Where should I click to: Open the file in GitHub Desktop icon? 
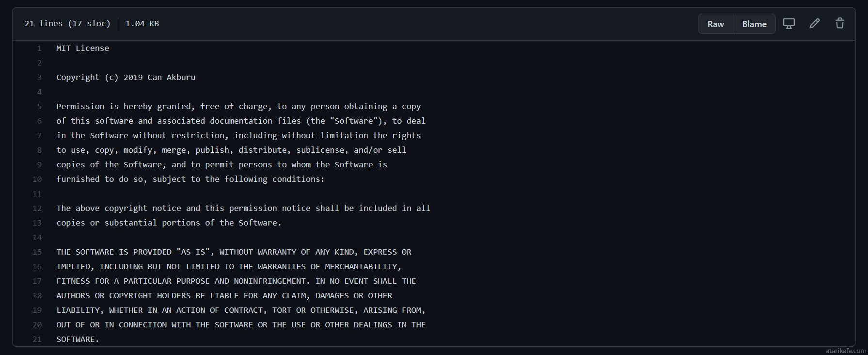coord(789,24)
